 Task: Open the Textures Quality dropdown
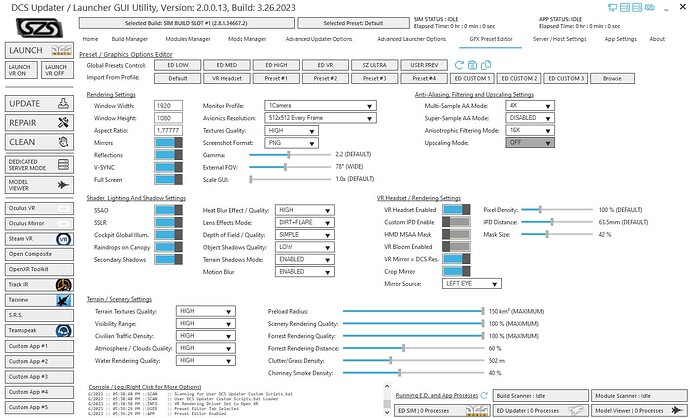[291, 131]
